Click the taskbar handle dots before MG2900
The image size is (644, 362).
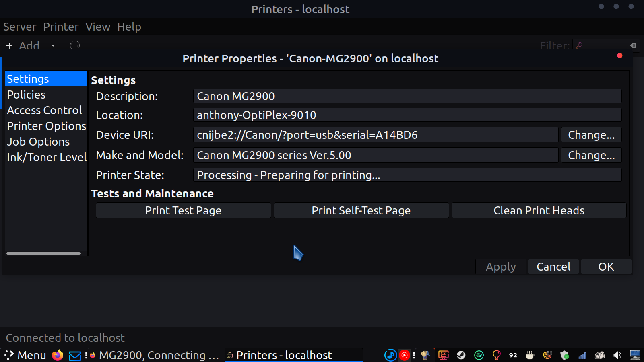click(x=86, y=355)
